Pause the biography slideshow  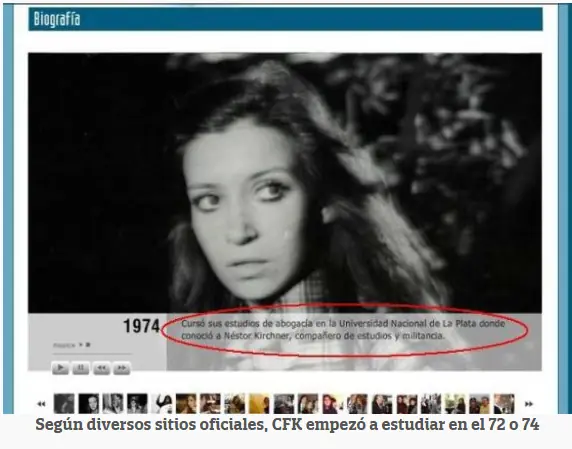pyautogui.click(x=81, y=367)
